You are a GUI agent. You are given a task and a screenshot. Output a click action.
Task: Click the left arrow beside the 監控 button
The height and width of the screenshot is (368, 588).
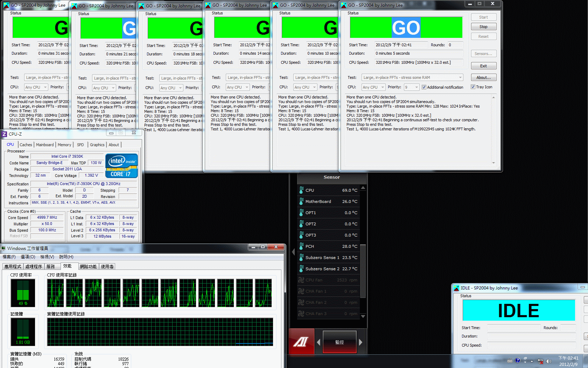(x=318, y=342)
